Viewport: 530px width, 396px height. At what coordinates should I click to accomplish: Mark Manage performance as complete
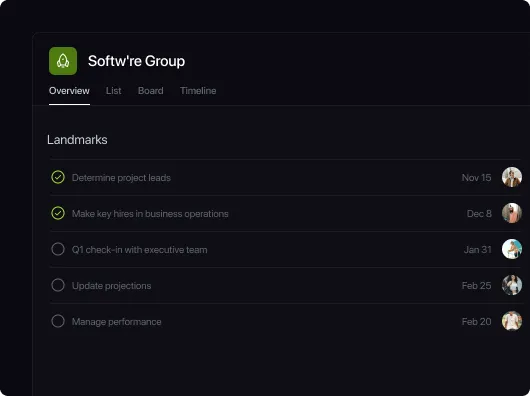(58, 321)
